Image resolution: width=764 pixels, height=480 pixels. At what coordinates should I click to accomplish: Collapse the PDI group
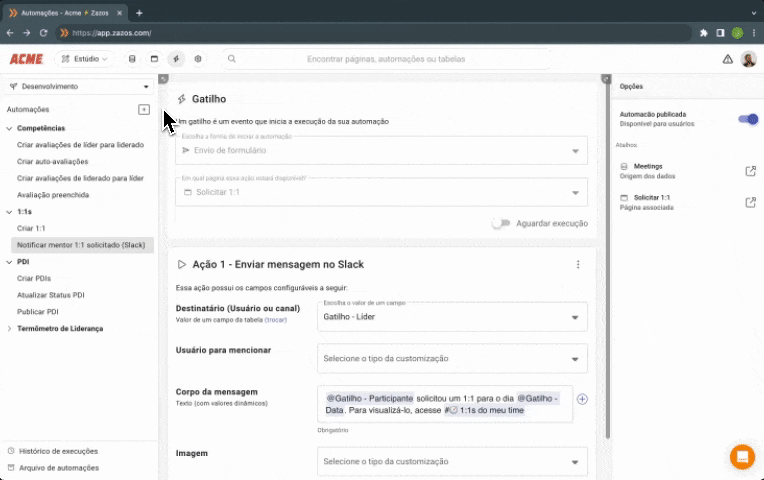point(9,262)
